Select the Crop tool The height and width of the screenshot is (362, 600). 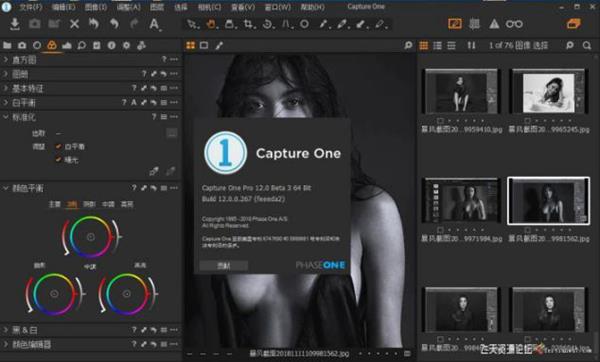[x=248, y=24]
